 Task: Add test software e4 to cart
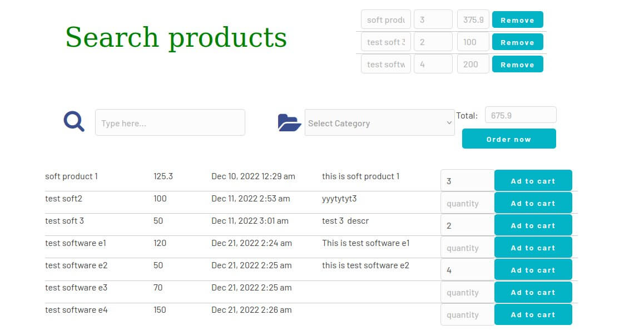pos(533,314)
